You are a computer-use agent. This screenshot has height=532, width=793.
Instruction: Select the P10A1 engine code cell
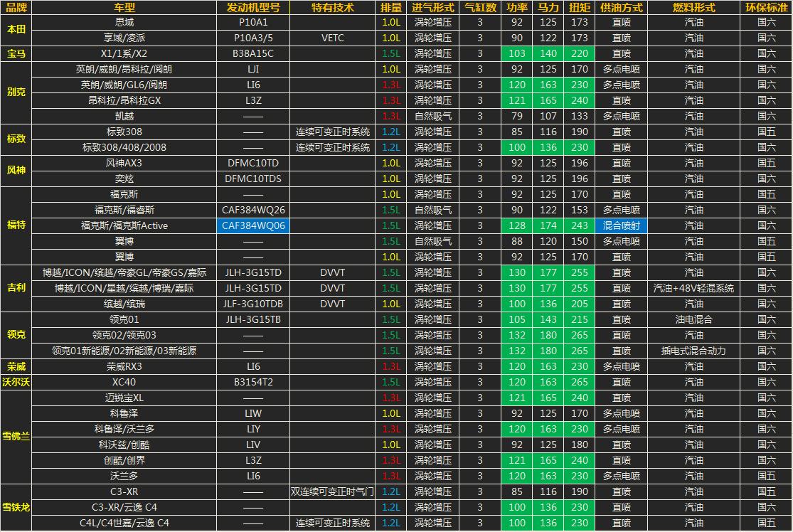pyautogui.click(x=253, y=22)
